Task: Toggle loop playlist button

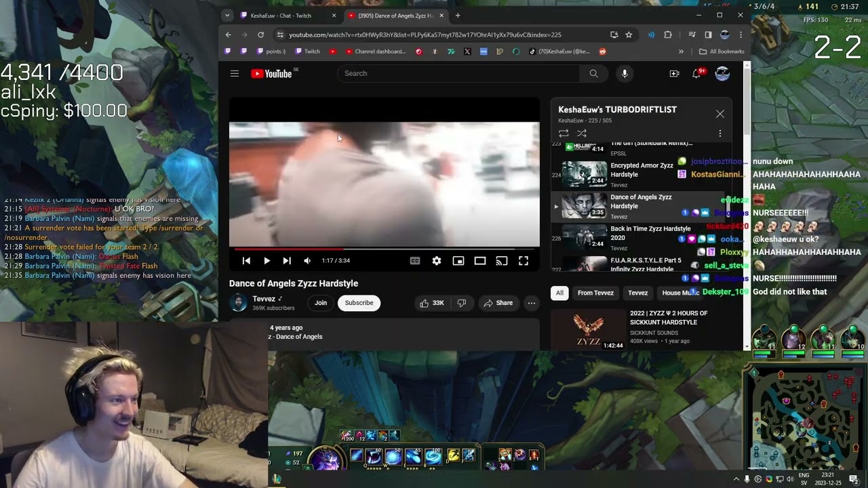Action: pyautogui.click(x=564, y=134)
